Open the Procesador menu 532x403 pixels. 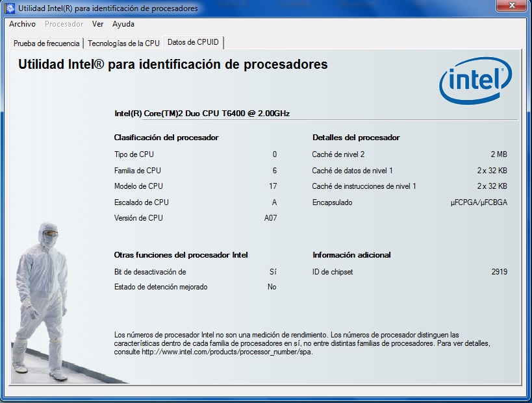coord(64,24)
